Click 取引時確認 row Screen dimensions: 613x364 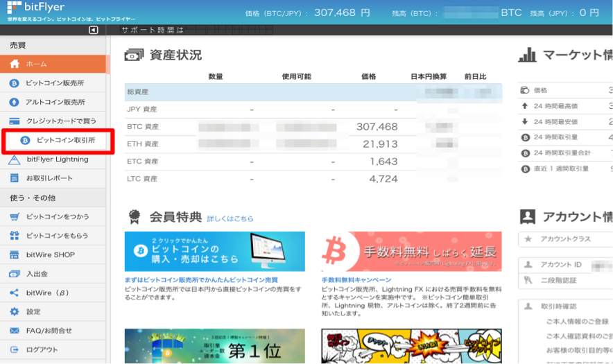click(565, 306)
